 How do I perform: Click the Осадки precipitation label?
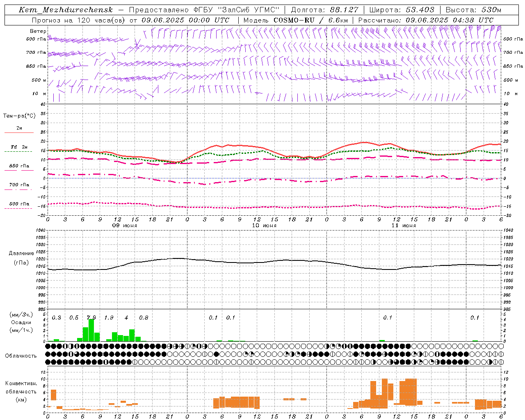pos(21,322)
